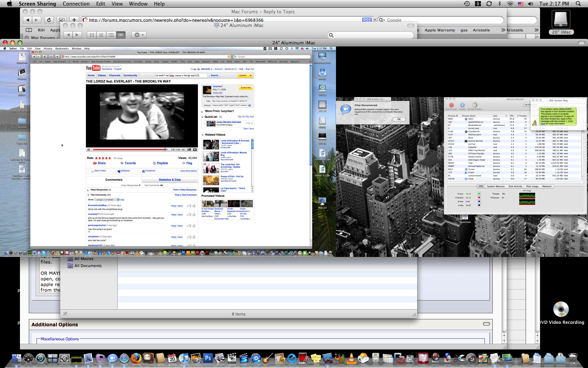Click Finder forward arrow in 24" iMac window
Image resolution: width=588 pixels, height=368 pixels.
pos(77,35)
